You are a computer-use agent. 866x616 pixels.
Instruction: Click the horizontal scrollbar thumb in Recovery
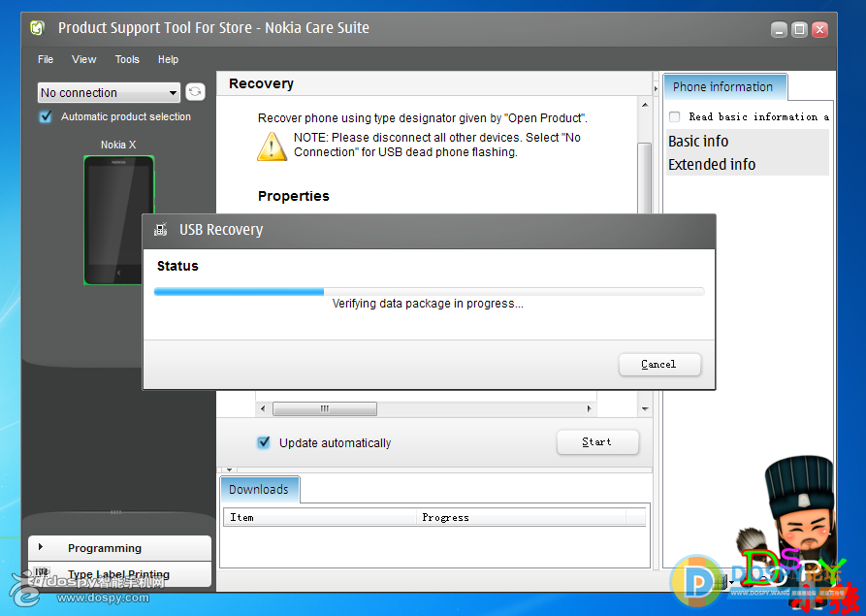[x=325, y=408]
